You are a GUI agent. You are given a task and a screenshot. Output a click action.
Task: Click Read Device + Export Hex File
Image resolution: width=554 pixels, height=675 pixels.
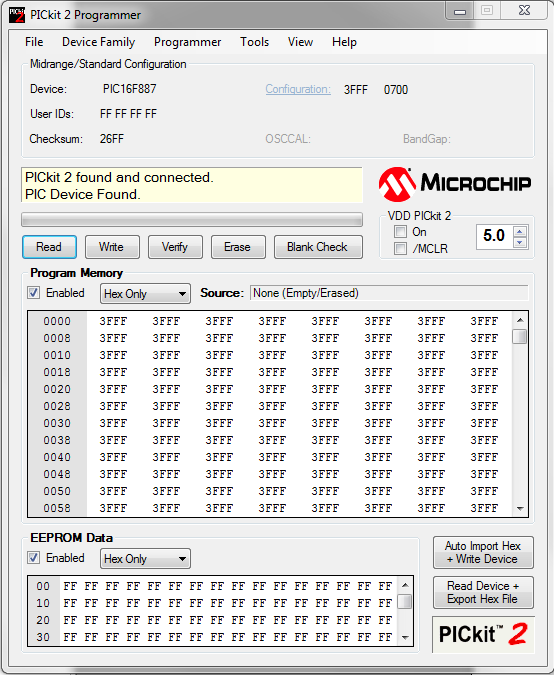click(483, 592)
